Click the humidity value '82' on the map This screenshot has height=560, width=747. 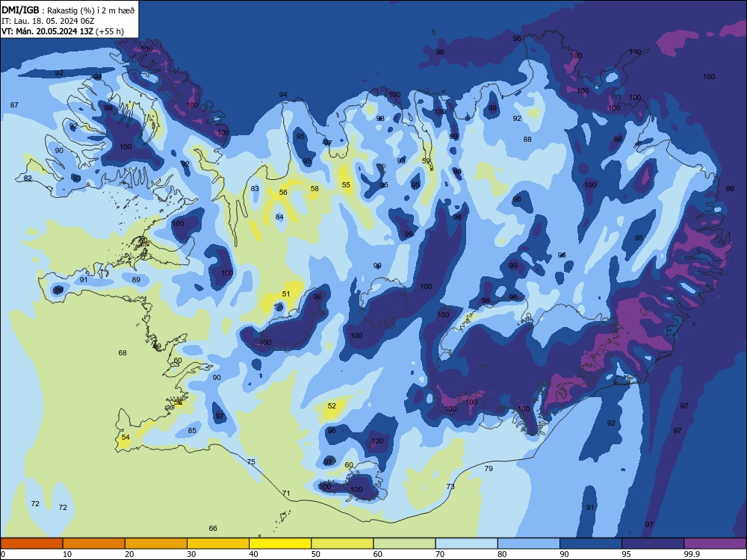point(28,178)
